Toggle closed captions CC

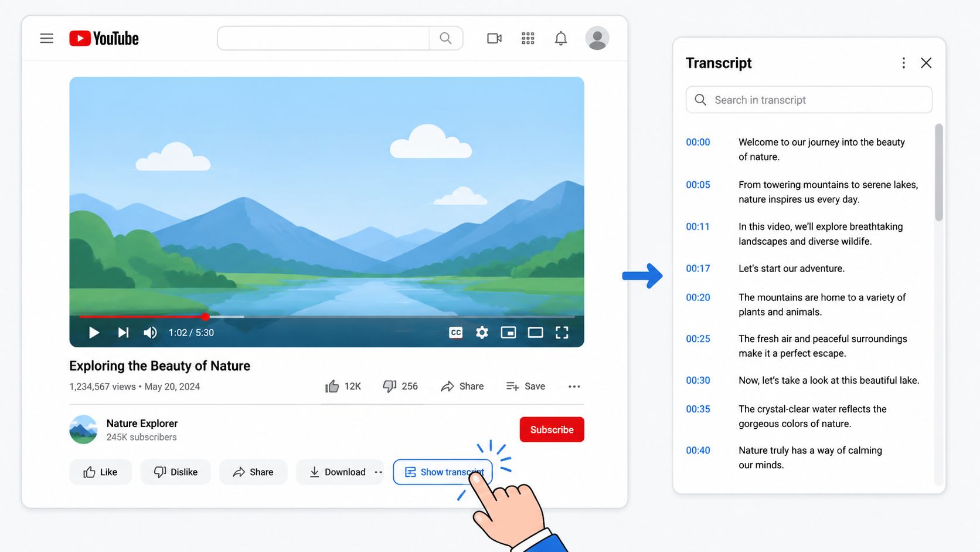pyautogui.click(x=455, y=333)
